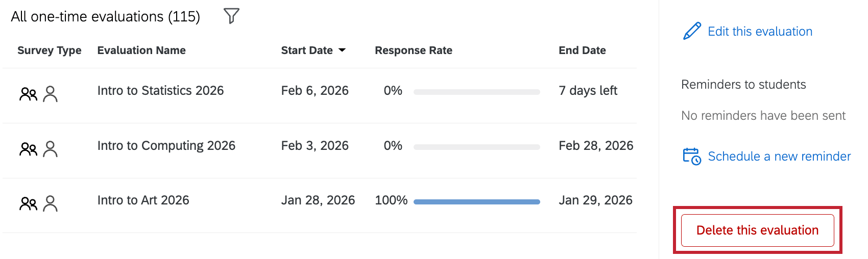
Task: Click the pencil icon beside Edit this evaluation
Action: [692, 31]
